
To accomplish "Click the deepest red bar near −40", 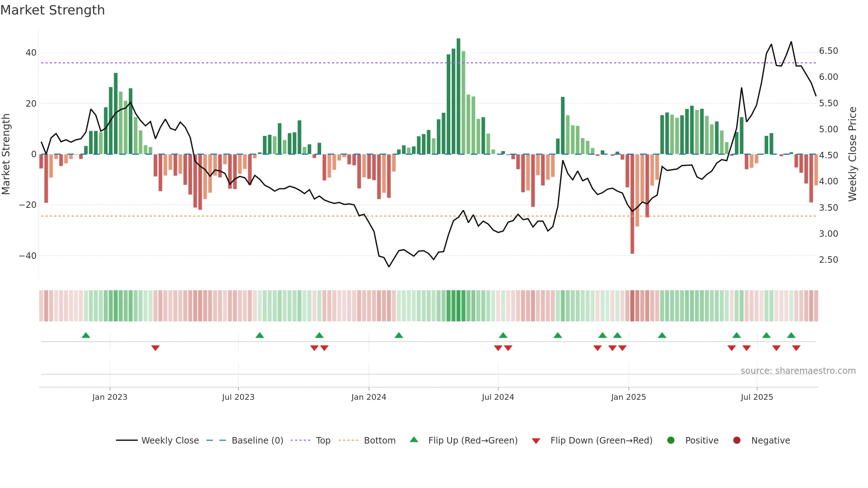I will pos(632,204).
